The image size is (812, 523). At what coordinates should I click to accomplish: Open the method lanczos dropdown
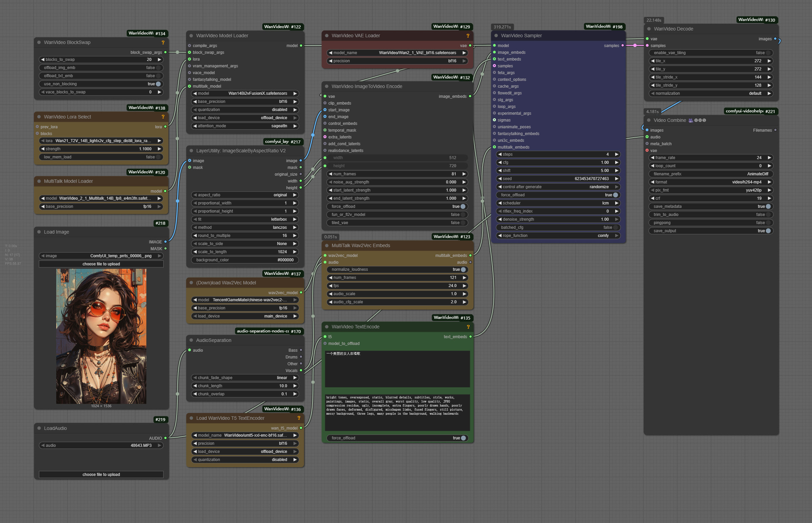pos(245,228)
